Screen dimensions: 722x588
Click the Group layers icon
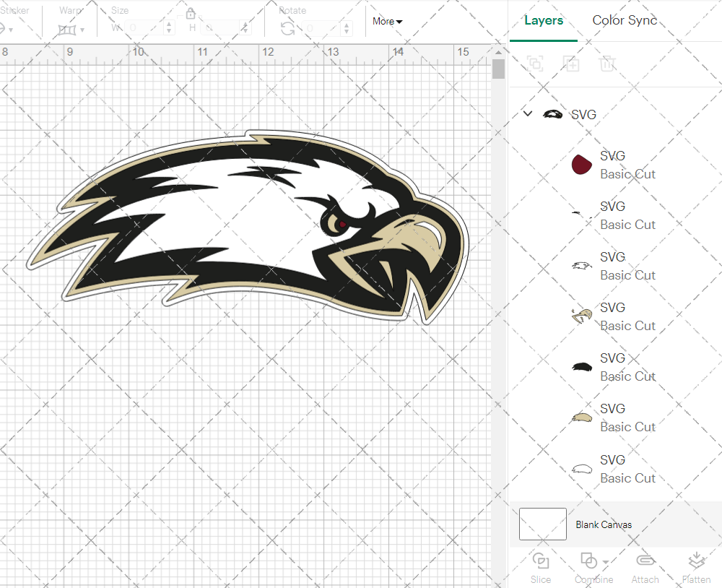pos(535,64)
